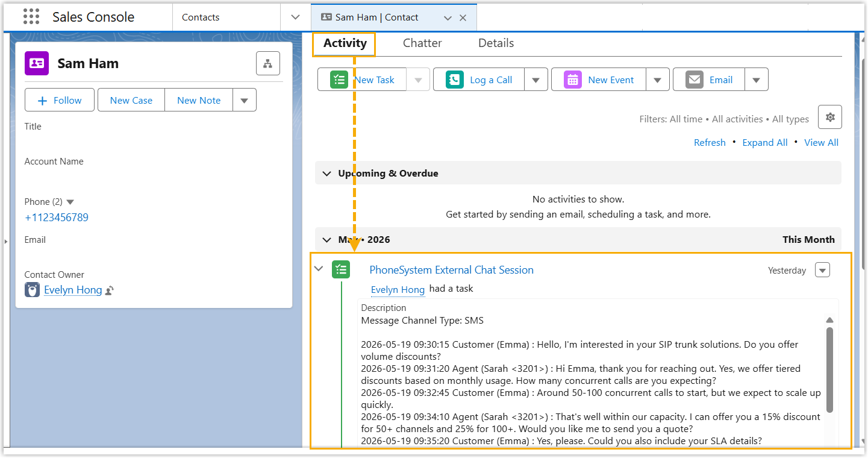Click the change owner icon beside Evelyn Hong
The image size is (868, 458).
[110, 290]
